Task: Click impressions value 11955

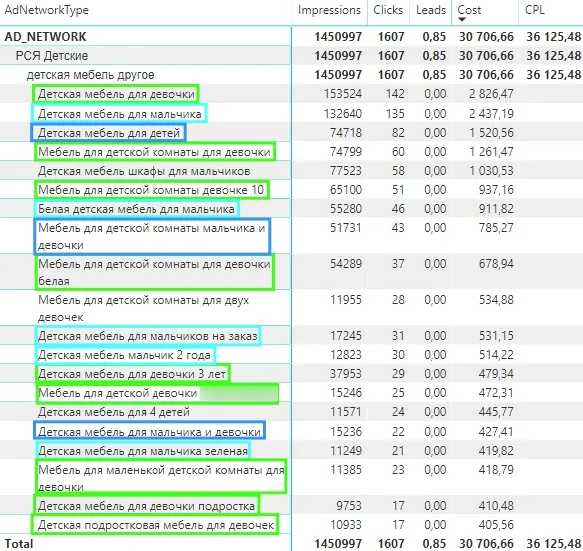Action: [346, 299]
